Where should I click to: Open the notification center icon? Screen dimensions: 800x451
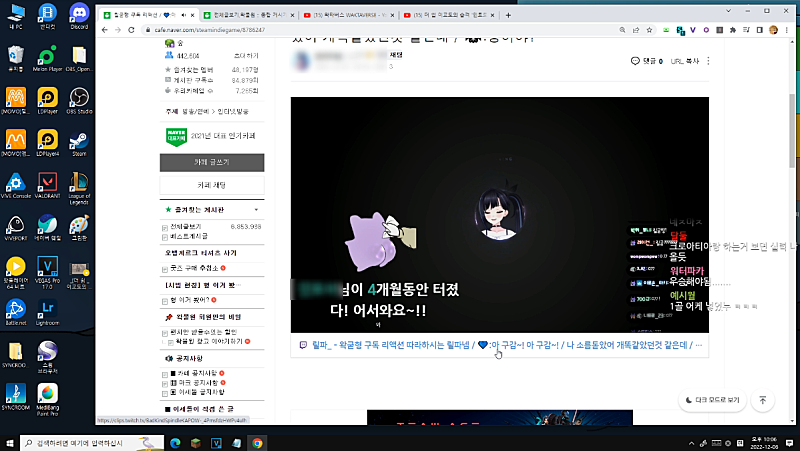[x=789, y=443]
